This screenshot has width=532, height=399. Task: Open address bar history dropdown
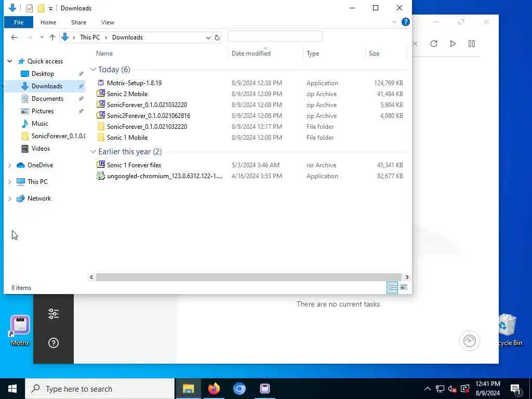[208, 37]
